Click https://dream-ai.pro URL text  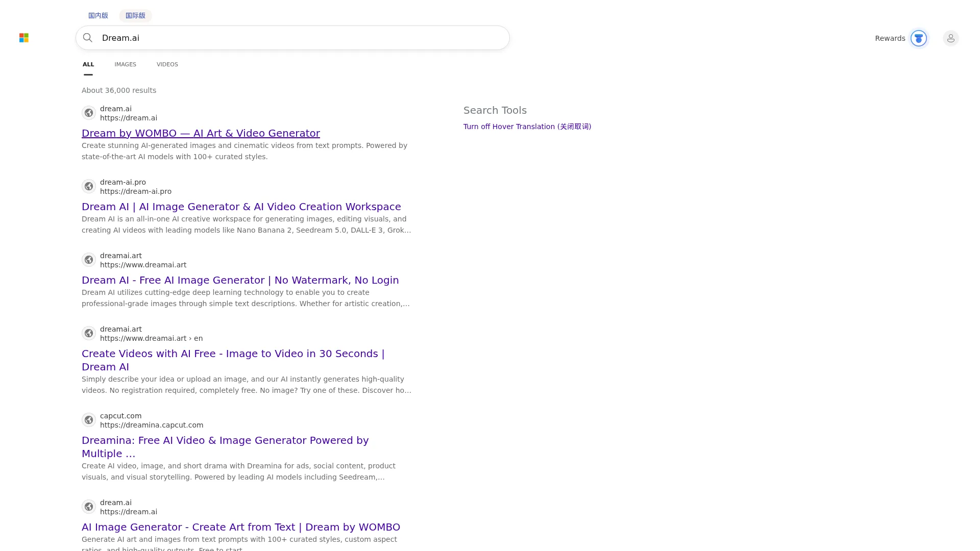pyautogui.click(x=136, y=191)
